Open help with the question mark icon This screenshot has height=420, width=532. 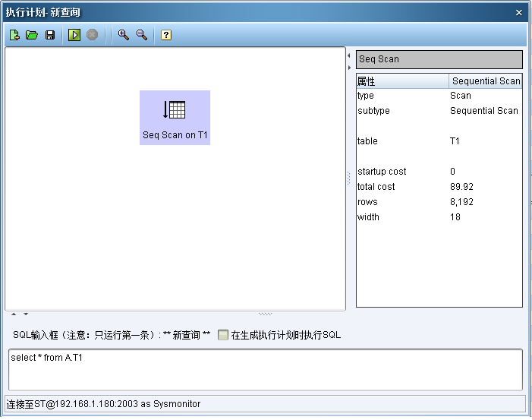[x=166, y=35]
